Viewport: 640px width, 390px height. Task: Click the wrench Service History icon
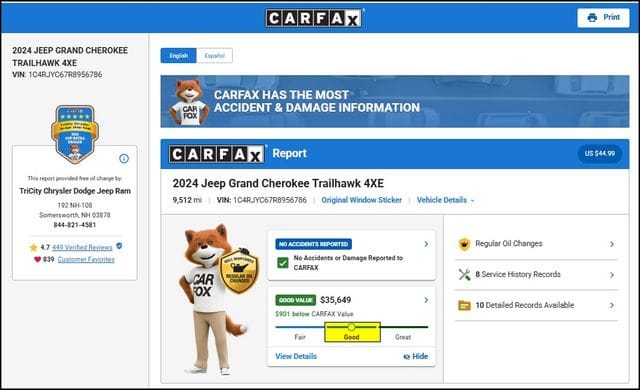(464, 275)
